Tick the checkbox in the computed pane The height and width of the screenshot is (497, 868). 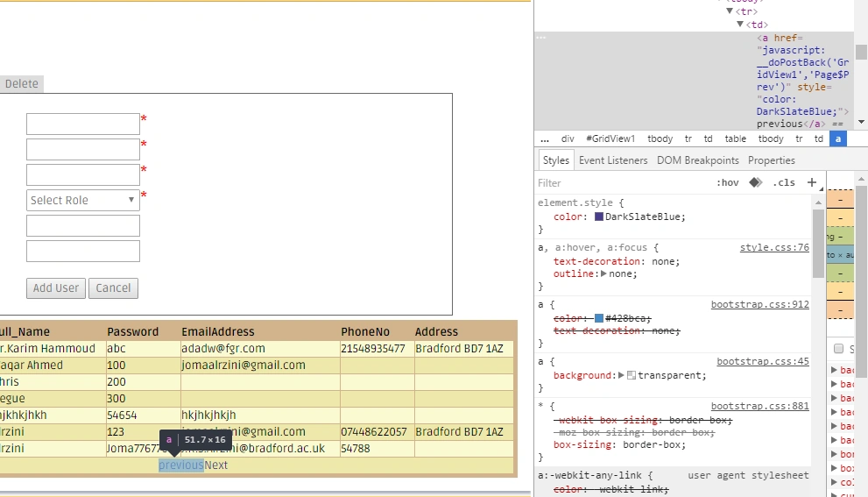[839, 349]
